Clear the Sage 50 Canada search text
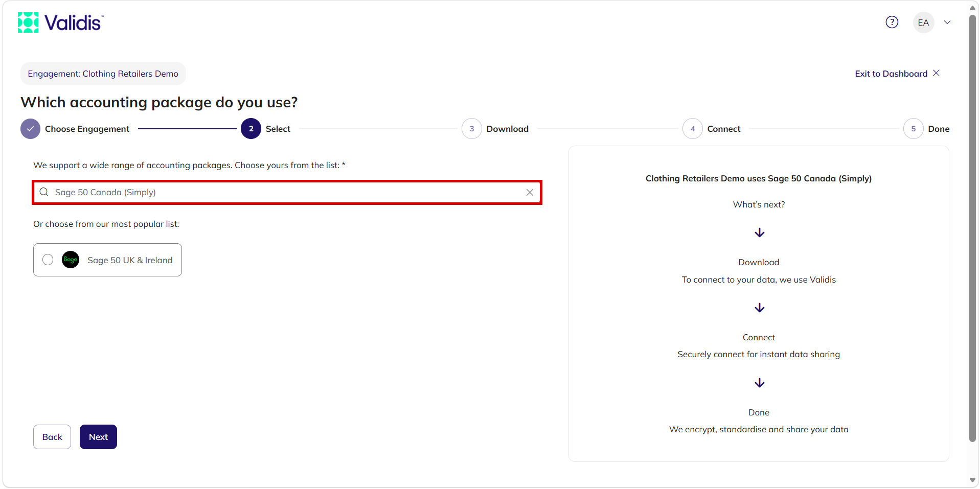The width and height of the screenshot is (980, 489). point(530,192)
